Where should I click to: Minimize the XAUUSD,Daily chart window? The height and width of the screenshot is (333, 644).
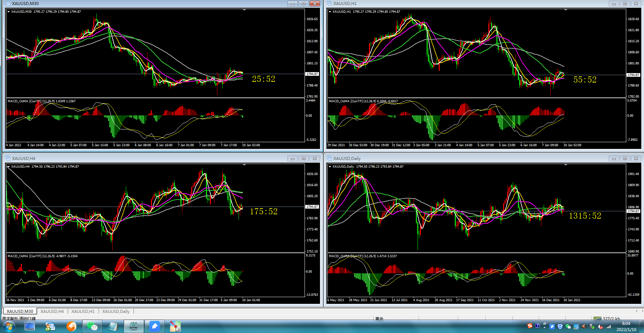(x=614, y=158)
